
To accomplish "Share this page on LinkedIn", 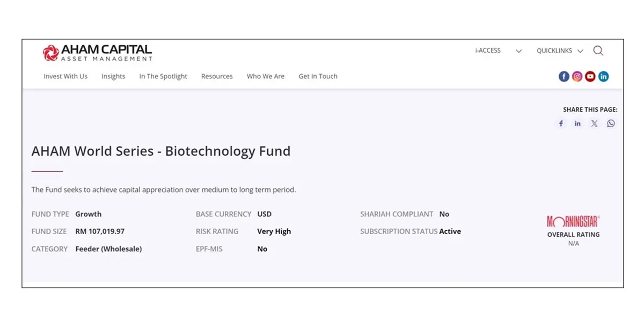I will tap(577, 123).
